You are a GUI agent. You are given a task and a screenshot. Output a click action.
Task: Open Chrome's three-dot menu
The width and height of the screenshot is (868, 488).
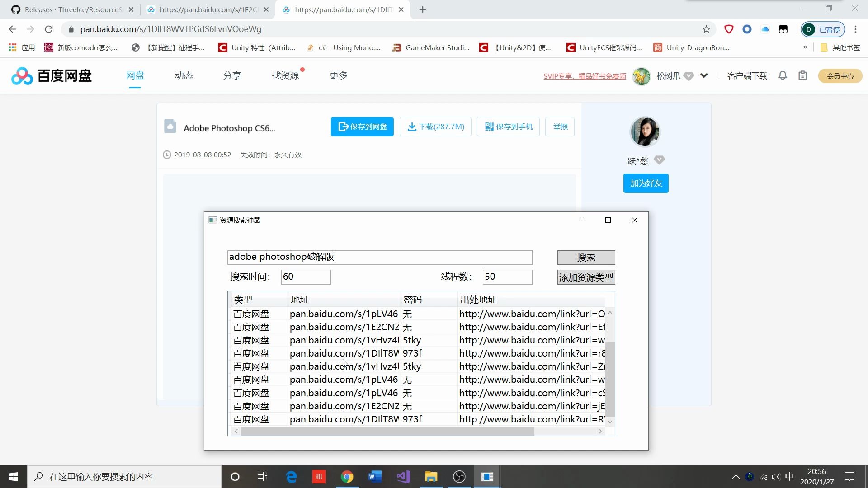[x=855, y=29]
